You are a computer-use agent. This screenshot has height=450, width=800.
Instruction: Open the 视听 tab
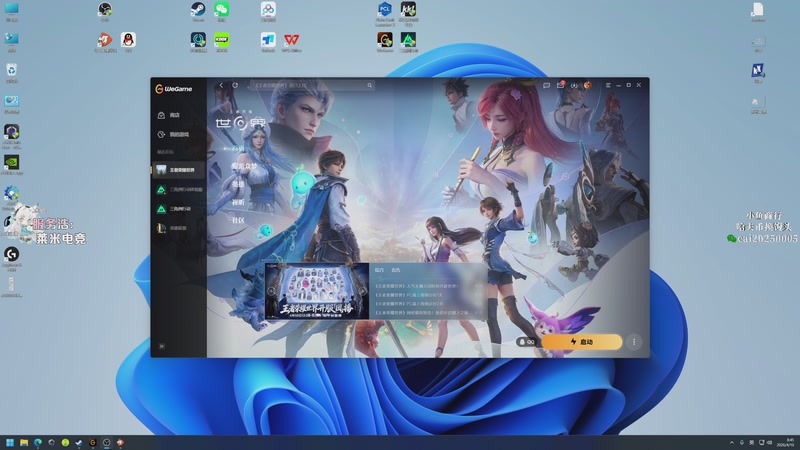238,203
